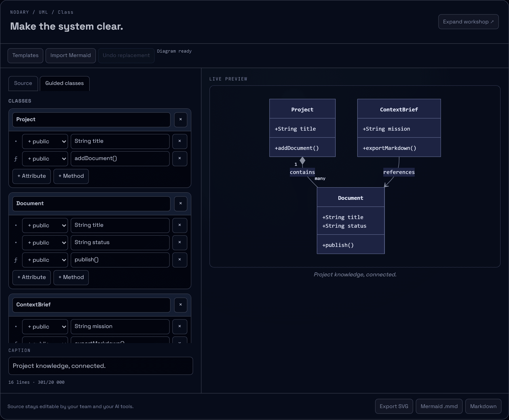Viewport: 509px width, 420px height.
Task: Open visibility dropdown for Document String title
Action: tap(45, 225)
